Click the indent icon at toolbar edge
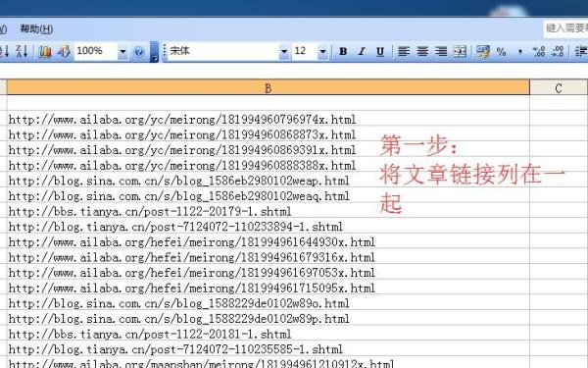 click(x=581, y=51)
